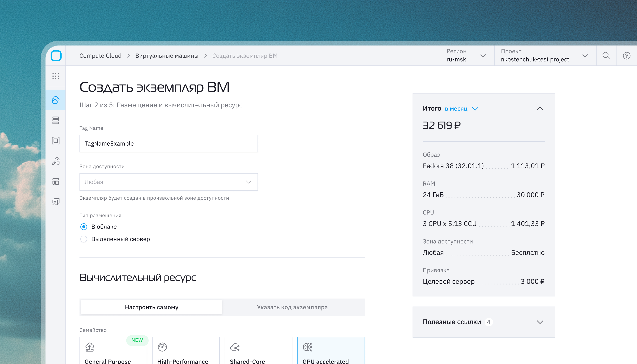
Task: Click the NEW badge on General Purpose
Action: pos(137,340)
